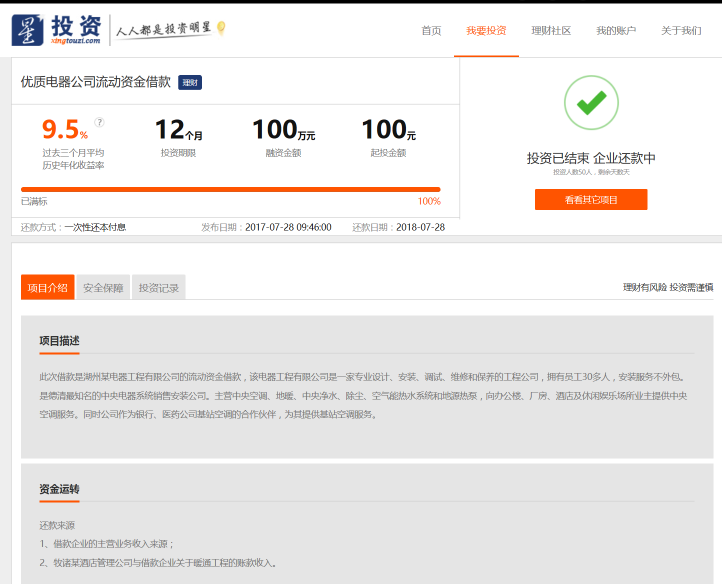Click the 理财有风险 投资需谨慎 notice
The height and width of the screenshot is (584, 722).
point(668,288)
